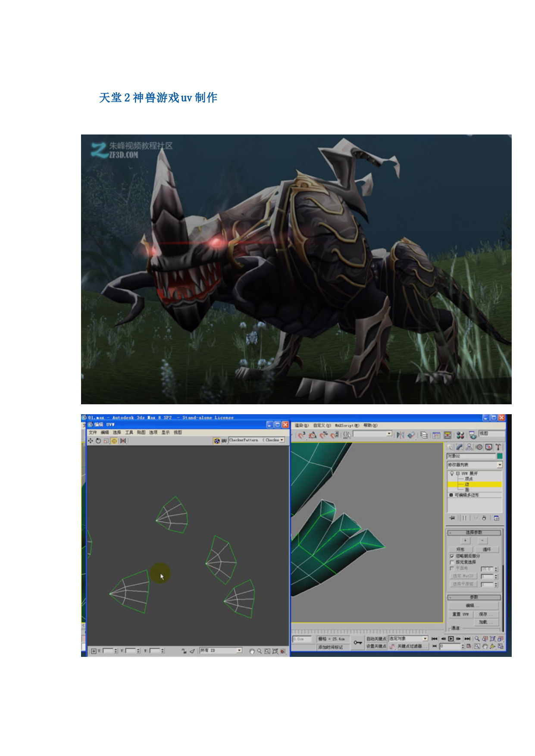Click the teal object color swatch
The width and height of the screenshot is (535, 756).
pyautogui.click(x=500, y=456)
